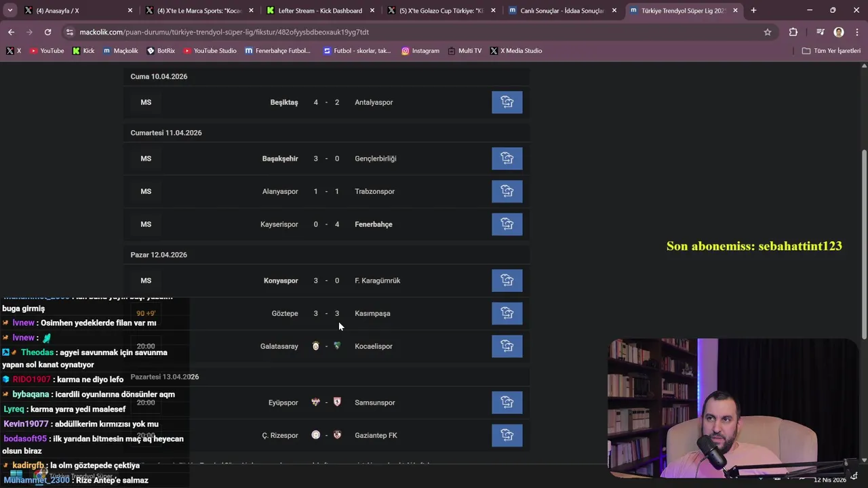Close the Türkiye Trendyol Süper Lig tab
Image resolution: width=868 pixels, height=488 pixels.
point(735,11)
